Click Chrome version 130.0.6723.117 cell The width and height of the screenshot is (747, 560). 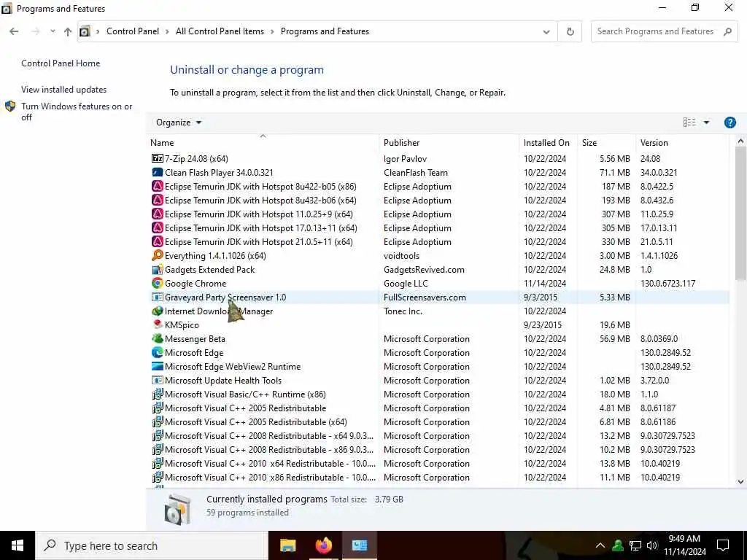point(667,284)
